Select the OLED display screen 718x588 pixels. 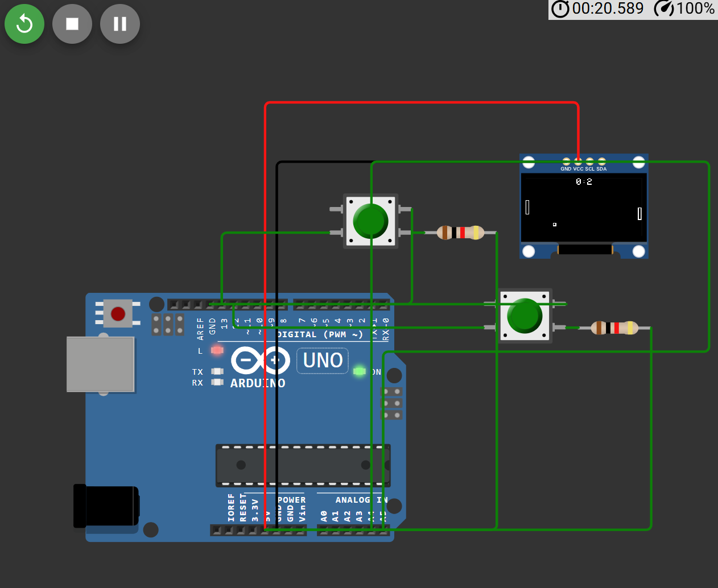pyautogui.click(x=584, y=208)
